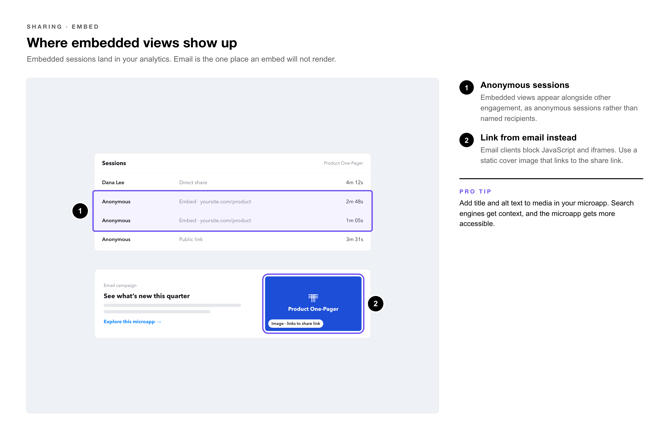Click the 2m 48s duration value

pos(354,201)
